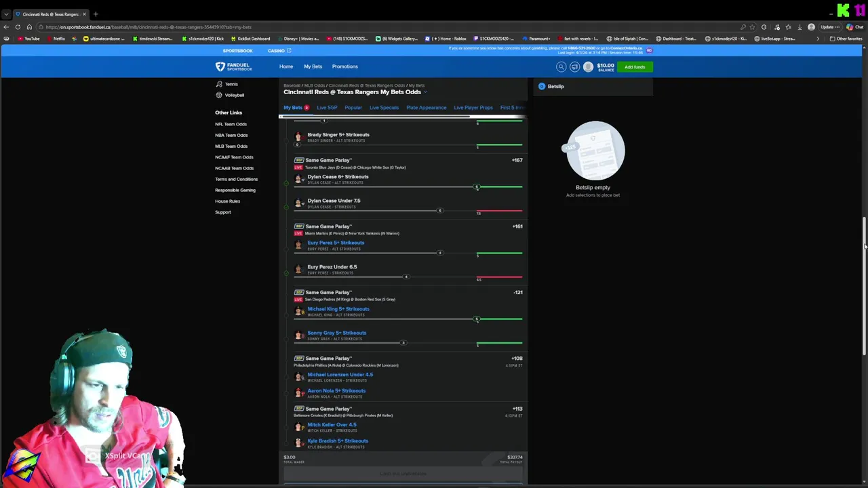Open YouTube bookmark in bookmarks bar

28,39
